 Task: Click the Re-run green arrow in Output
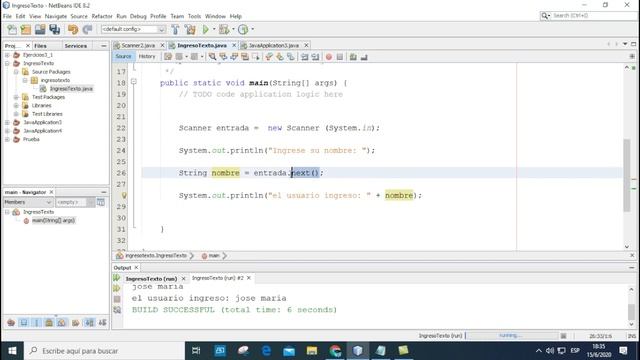[x=117, y=278]
